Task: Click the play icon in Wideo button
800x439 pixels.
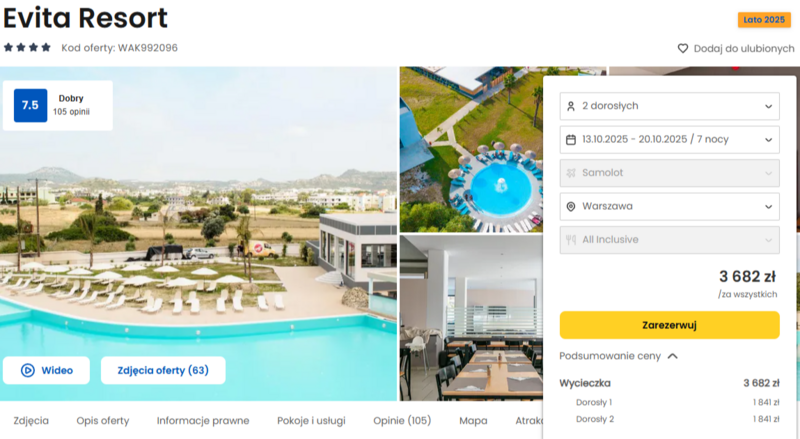Action: pos(28,370)
